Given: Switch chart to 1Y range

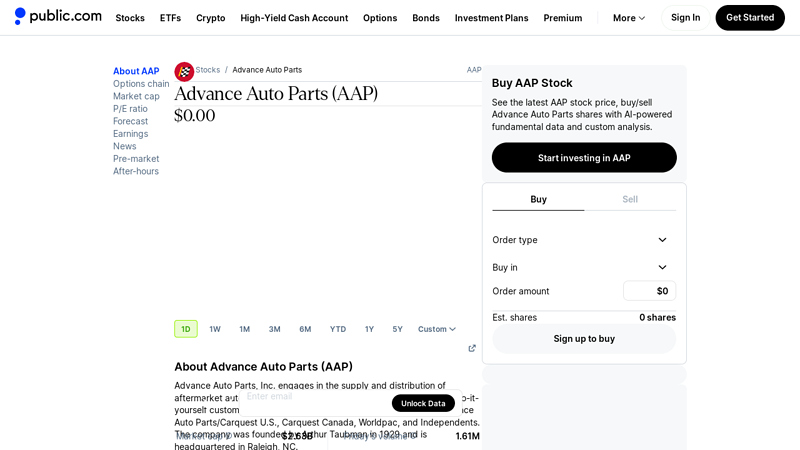Looking at the screenshot, I should 369,329.
